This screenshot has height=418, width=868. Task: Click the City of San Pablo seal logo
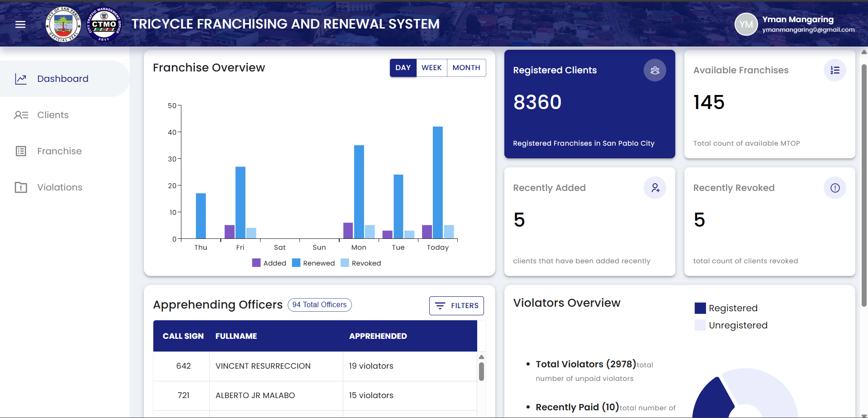pyautogui.click(x=63, y=24)
